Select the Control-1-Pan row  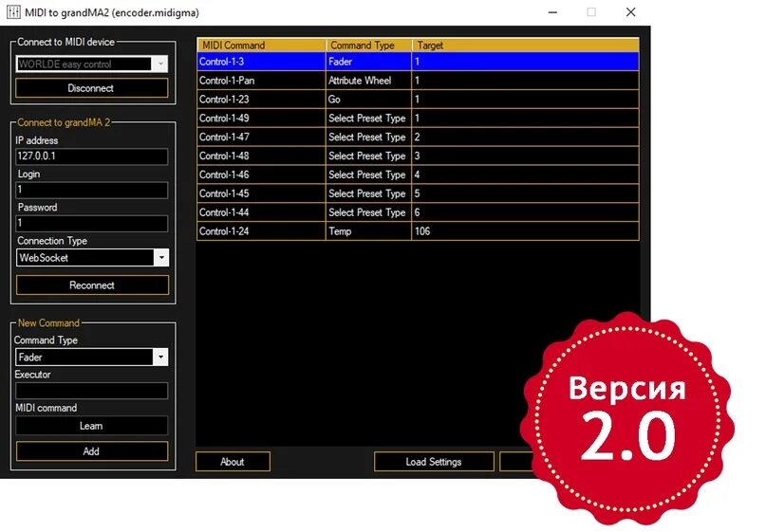pyautogui.click(x=419, y=81)
